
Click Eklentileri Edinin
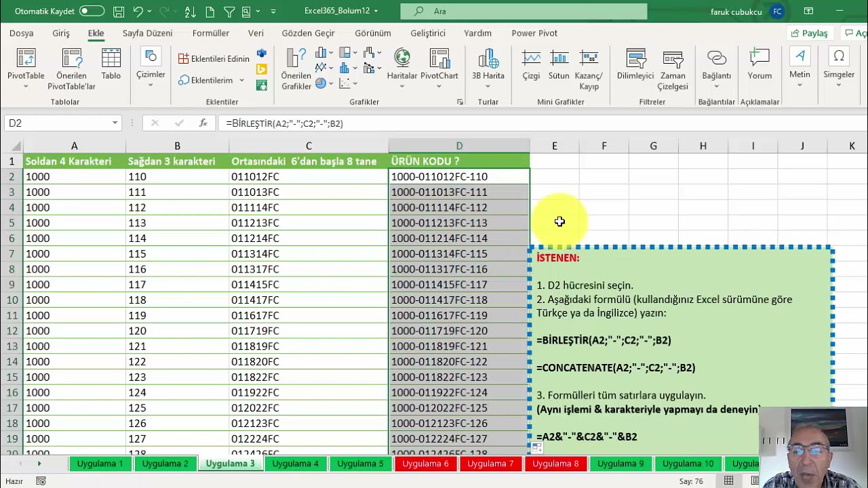[214, 59]
